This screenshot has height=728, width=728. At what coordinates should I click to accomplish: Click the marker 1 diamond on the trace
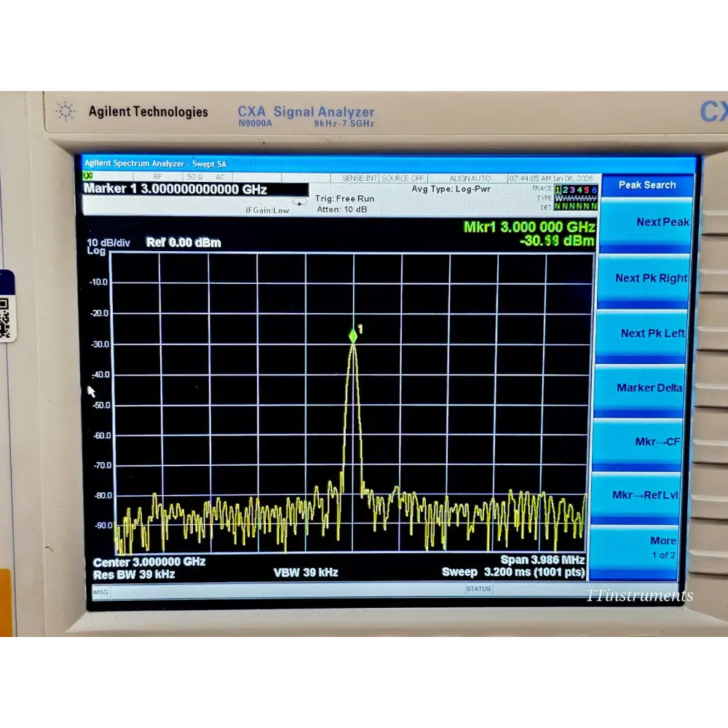coord(353,336)
